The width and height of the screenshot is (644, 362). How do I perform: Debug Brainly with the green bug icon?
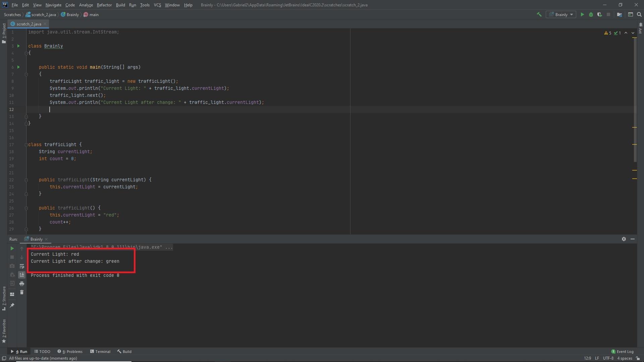(x=591, y=14)
